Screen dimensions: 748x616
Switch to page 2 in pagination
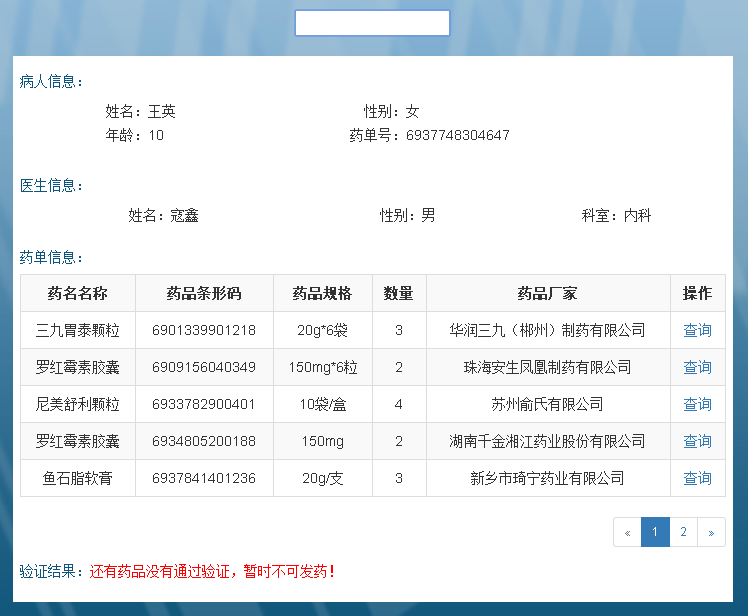(x=683, y=532)
